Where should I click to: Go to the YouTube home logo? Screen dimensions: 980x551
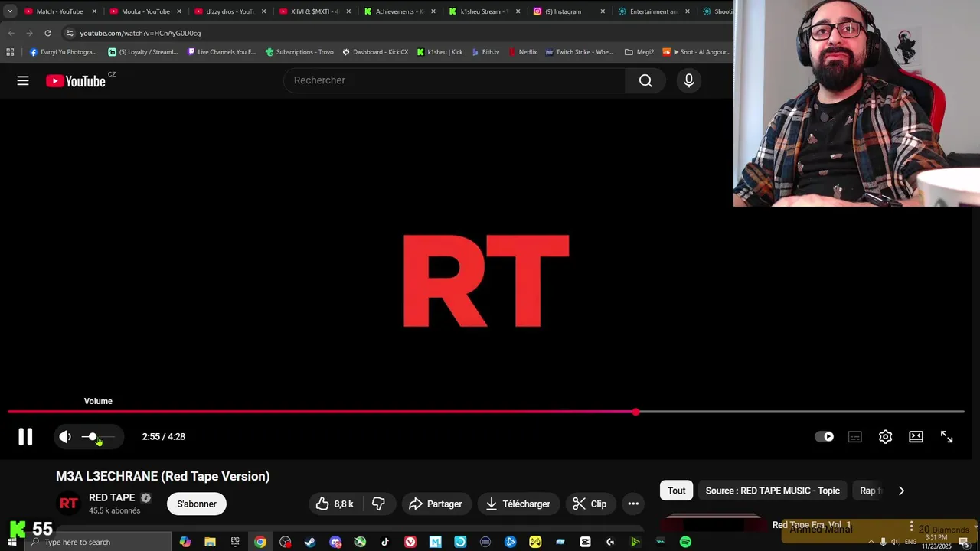coord(76,81)
